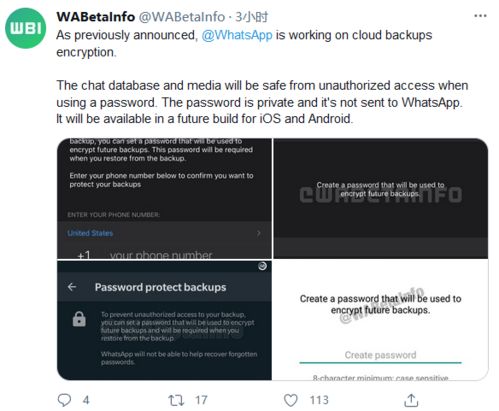499x411 pixels.
Task: Open top-left phone number screenshot thumbnail
Action: pos(164,199)
